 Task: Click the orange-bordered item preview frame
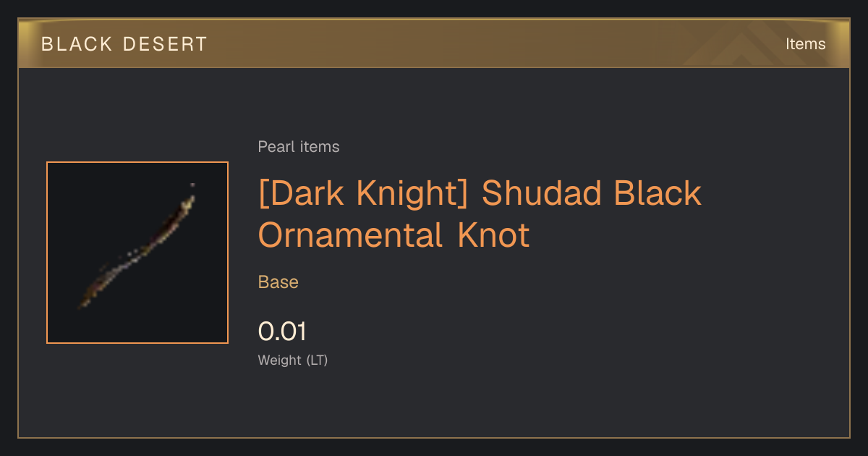tap(137, 253)
